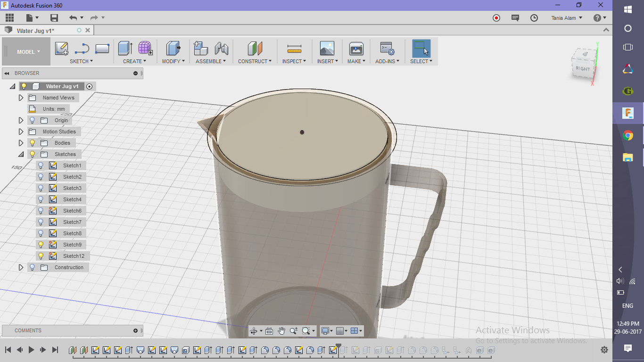Toggle visibility bulb for Sketch9
Viewport: 644px width, 362px height.
coord(41,245)
